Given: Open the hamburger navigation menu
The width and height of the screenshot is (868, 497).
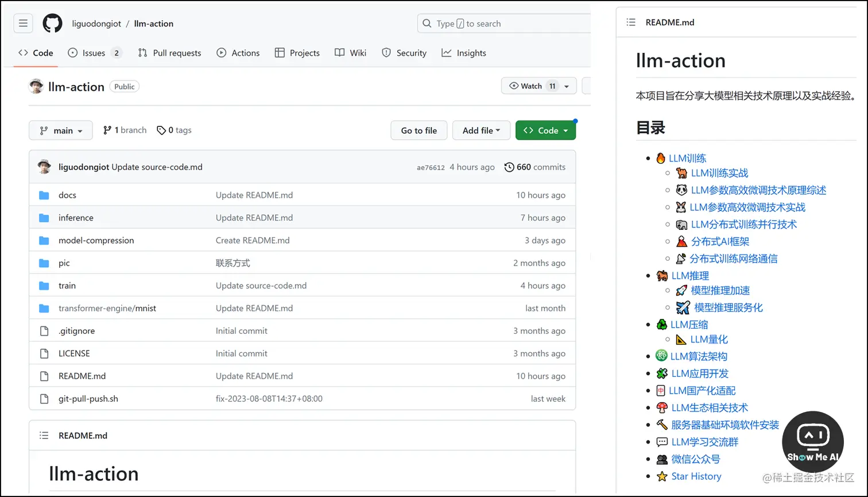Looking at the screenshot, I should pyautogui.click(x=23, y=24).
